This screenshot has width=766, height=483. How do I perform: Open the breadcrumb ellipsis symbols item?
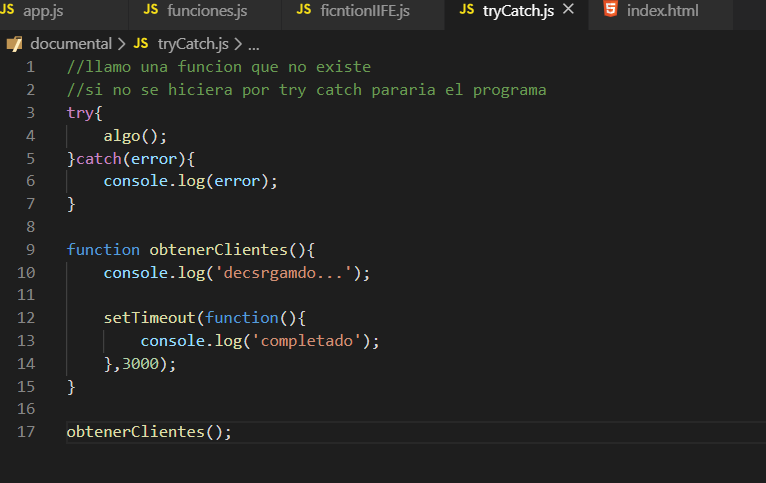(x=254, y=47)
